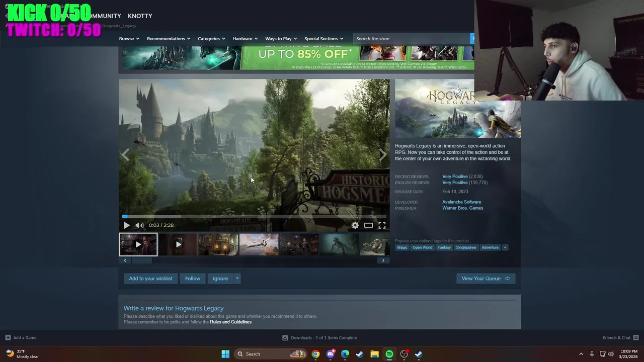Mute the trailer volume speaker icon

pyautogui.click(x=139, y=225)
